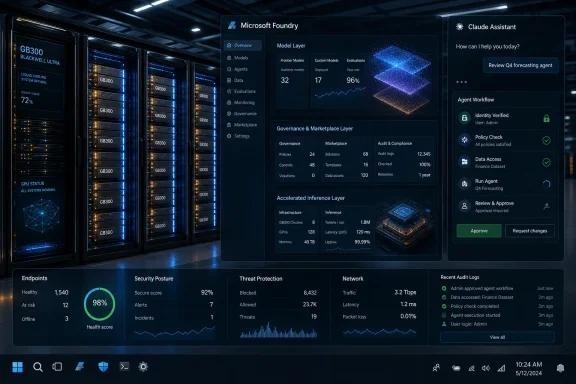576x384 pixels.
Task: Click the Review & Approve person icon
Action: [x=464, y=206]
